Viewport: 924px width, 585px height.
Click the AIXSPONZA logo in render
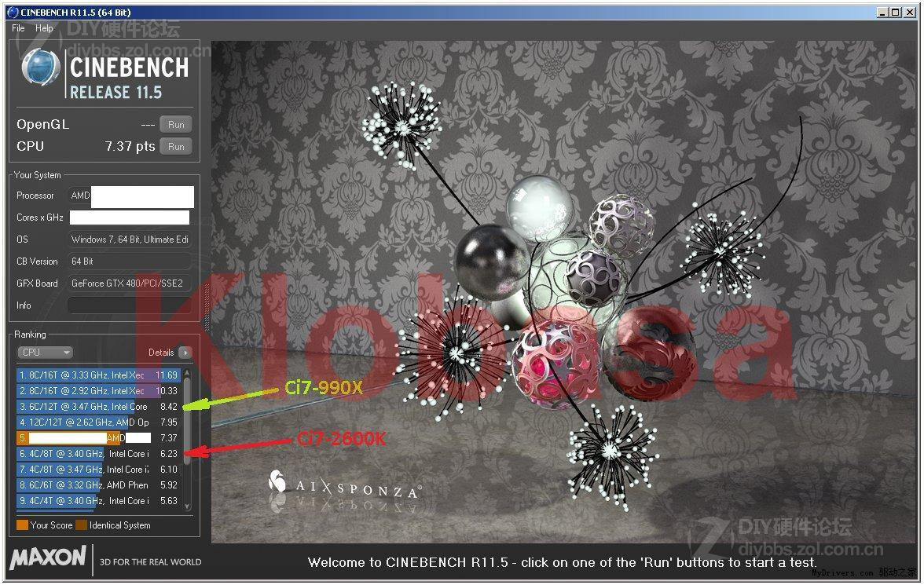[345, 485]
